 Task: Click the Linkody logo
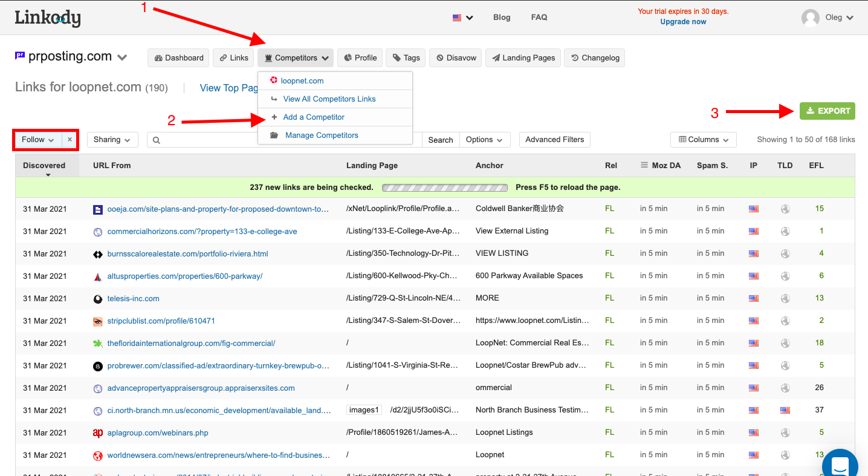pos(48,18)
